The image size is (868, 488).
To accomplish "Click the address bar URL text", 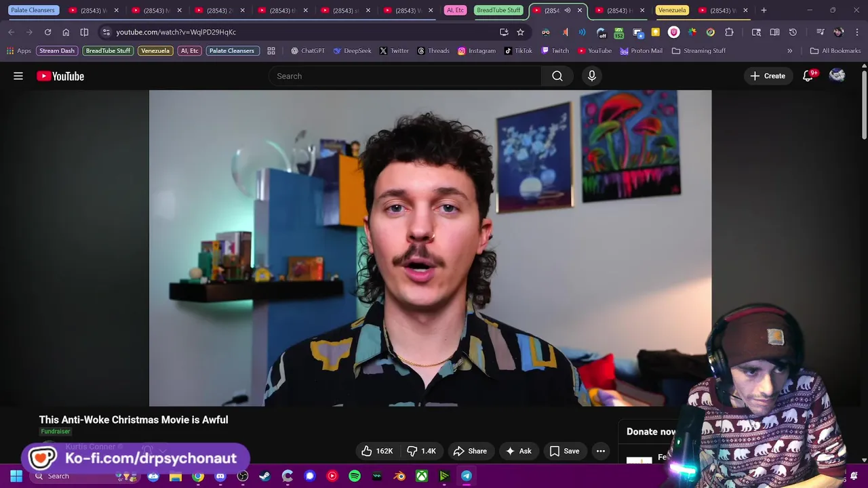I will click(x=176, y=32).
